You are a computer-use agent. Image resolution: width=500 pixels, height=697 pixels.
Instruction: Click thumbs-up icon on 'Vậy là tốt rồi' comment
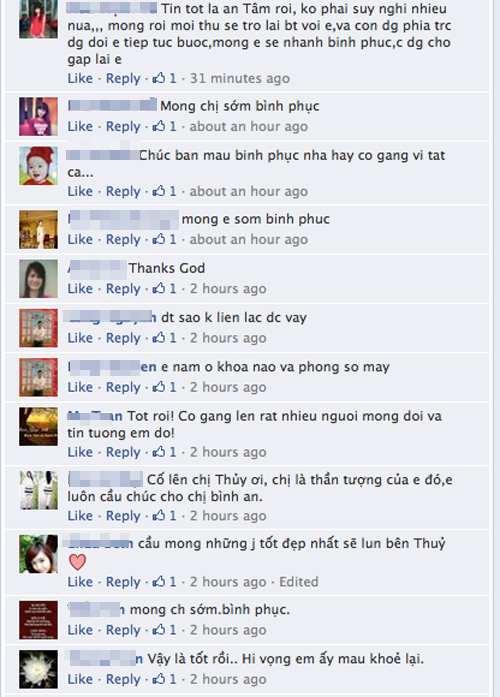[159, 679]
